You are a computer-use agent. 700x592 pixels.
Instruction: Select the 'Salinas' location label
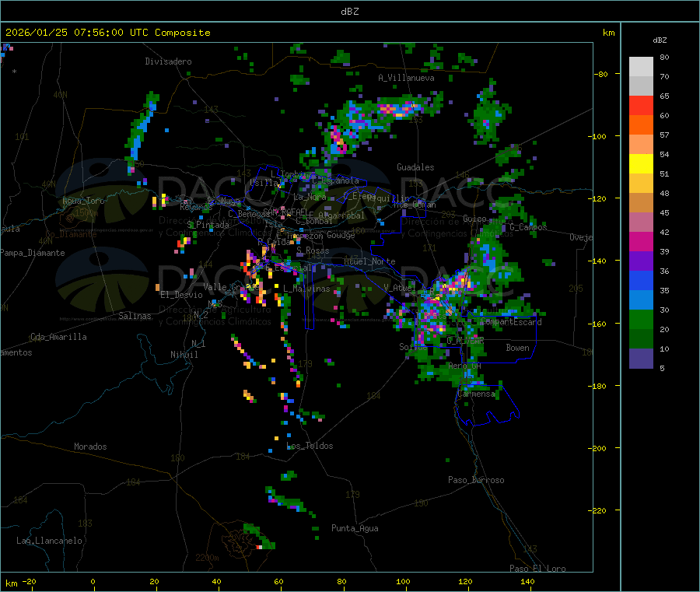pos(135,316)
